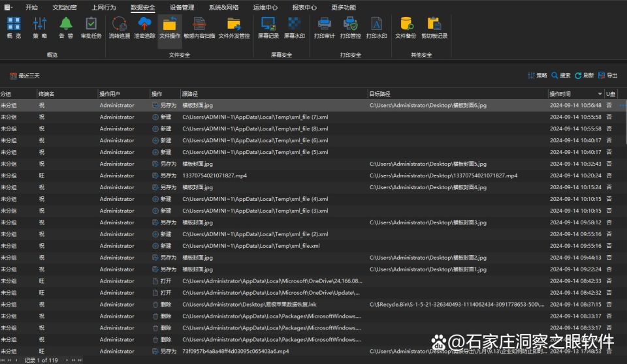Click the 记录 1 of 119 indicator
Screen dimensions: 627x364
(x=41, y=360)
